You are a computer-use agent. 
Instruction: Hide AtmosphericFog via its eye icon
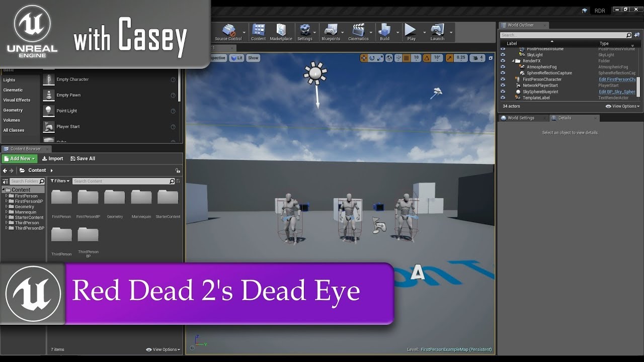point(503,67)
